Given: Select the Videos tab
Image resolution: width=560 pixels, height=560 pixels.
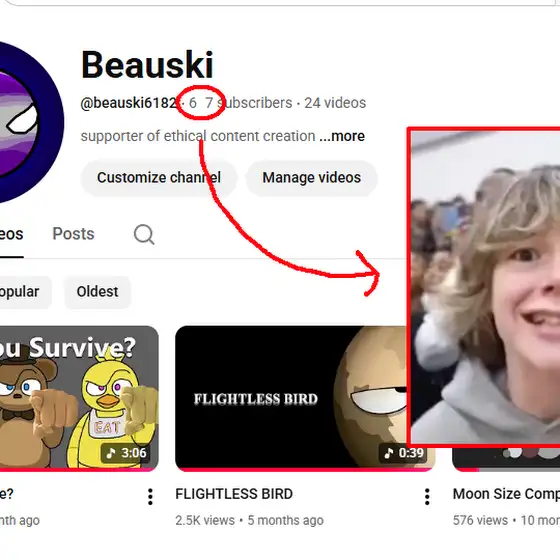Looking at the screenshot, I should pyautogui.click(x=11, y=235).
